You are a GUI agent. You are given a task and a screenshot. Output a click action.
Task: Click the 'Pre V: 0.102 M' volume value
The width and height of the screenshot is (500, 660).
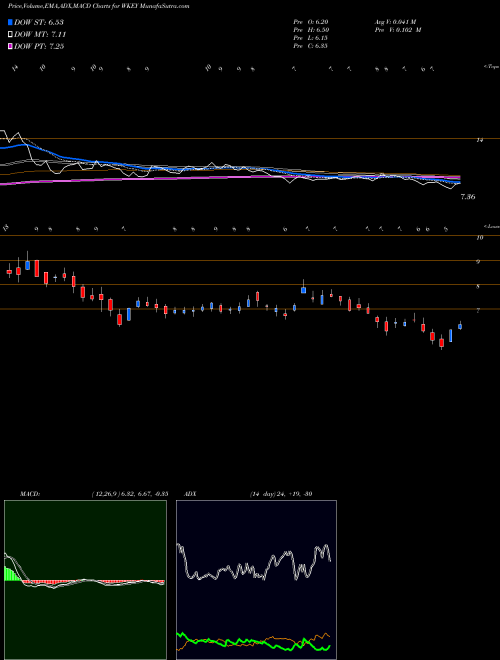pyautogui.click(x=398, y=30)
